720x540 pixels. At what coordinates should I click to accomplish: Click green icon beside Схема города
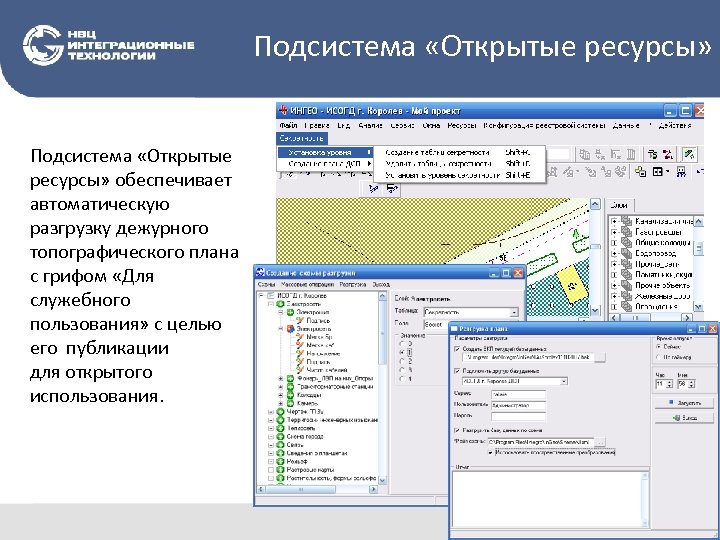tap(281, 436)
